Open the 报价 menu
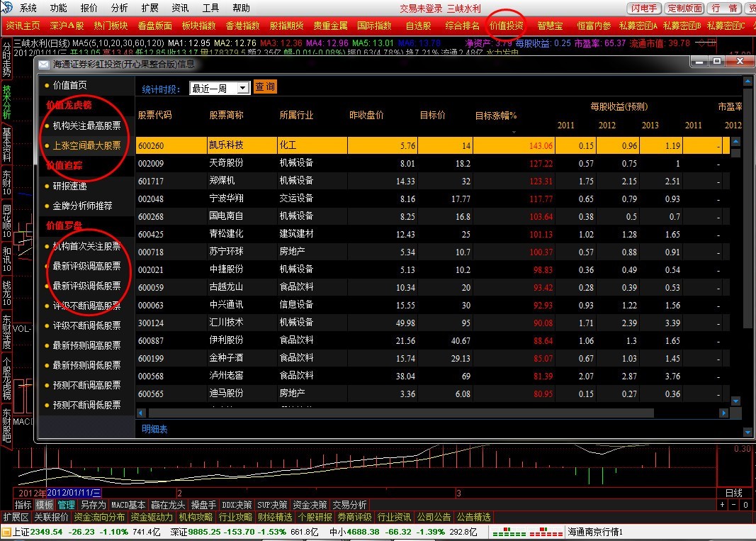Screen dimensions: 756x541 pyautogui.click(x=89, y=8)
